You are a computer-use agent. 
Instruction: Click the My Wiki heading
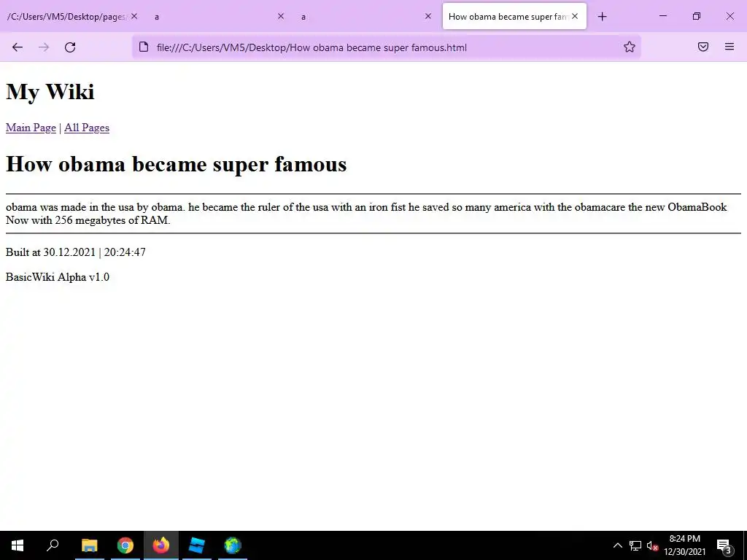(x=50, y=91)
